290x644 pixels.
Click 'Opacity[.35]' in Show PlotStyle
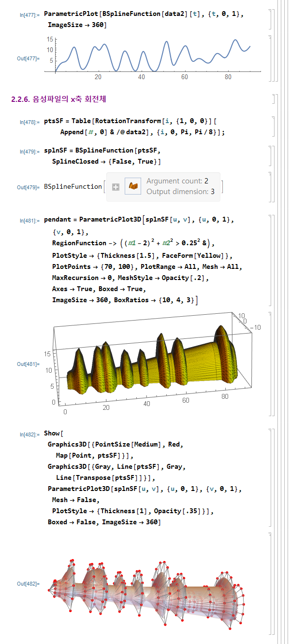pyautogui.click(x=178, y=511)
